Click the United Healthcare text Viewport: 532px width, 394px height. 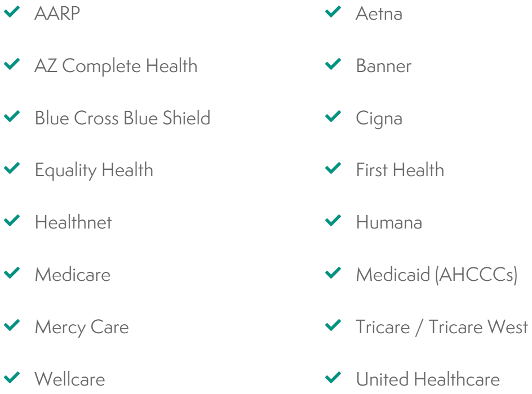(x=428, y=379)
